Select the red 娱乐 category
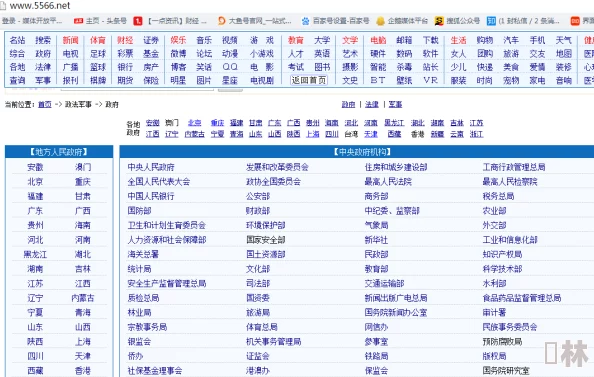This screenshot has width=594, height=377. 178,40
